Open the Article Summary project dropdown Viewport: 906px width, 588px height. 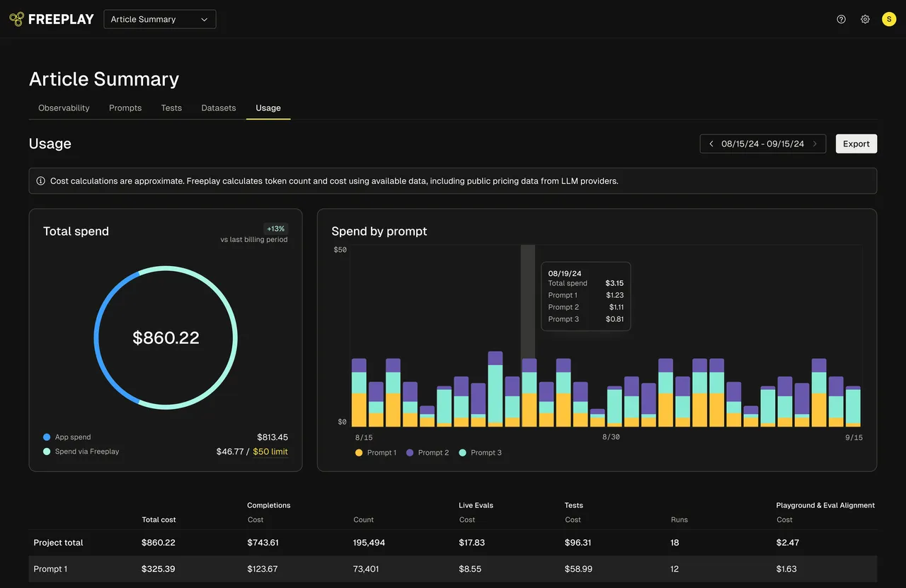pos(159,19)
